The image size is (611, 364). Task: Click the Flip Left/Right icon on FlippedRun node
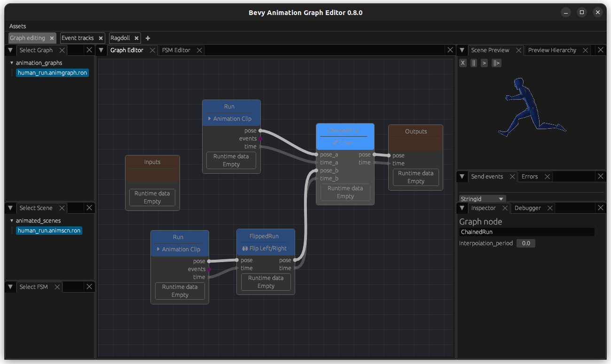pos(244,248)
